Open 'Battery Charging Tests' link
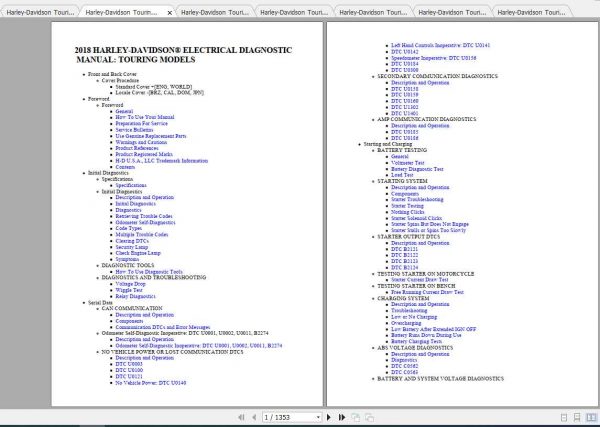Screen dimensions: 600x427 point(416,341)
